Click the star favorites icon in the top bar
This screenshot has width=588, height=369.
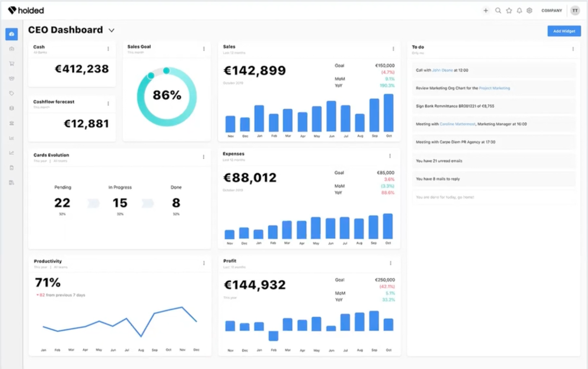click(x=508, y=10)
